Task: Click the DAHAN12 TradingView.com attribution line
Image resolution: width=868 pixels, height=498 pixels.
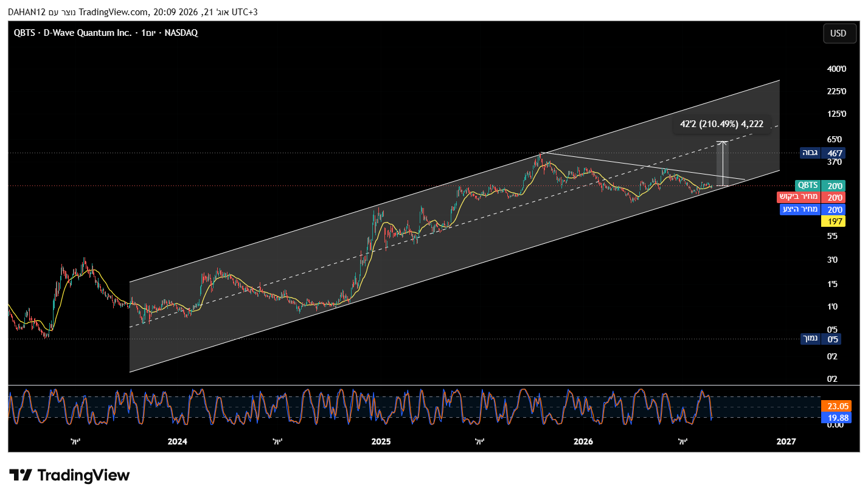Action: pos(133,12)
